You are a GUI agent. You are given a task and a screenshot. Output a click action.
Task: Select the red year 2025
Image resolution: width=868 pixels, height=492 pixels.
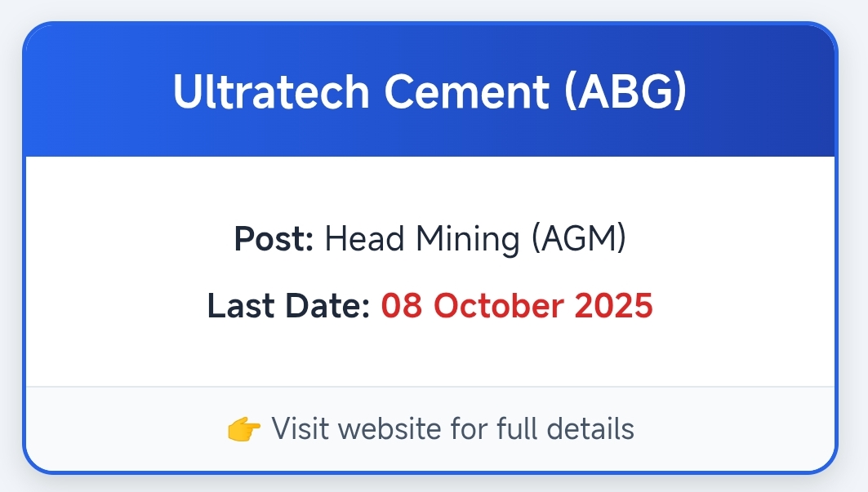click(613, 306)
